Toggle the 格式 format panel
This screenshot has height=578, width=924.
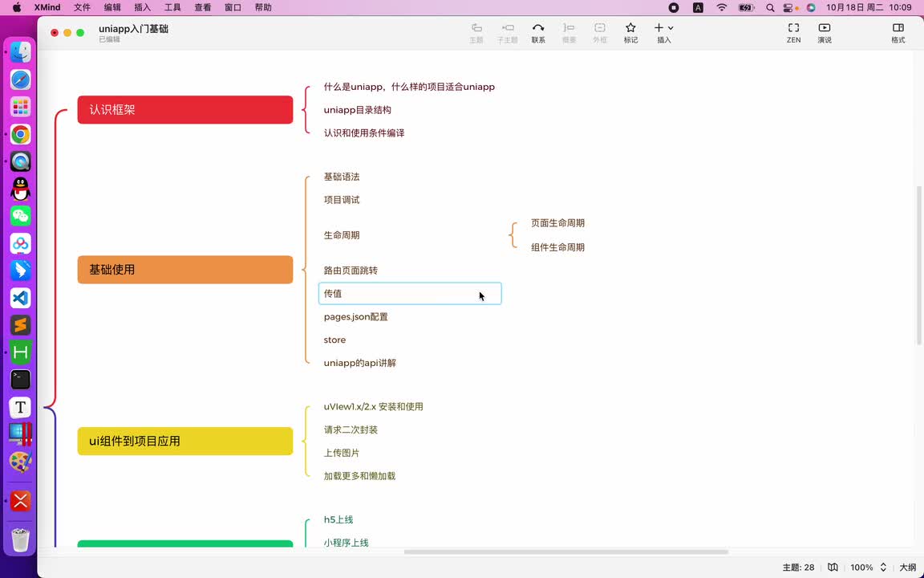[x=898, y=33]
